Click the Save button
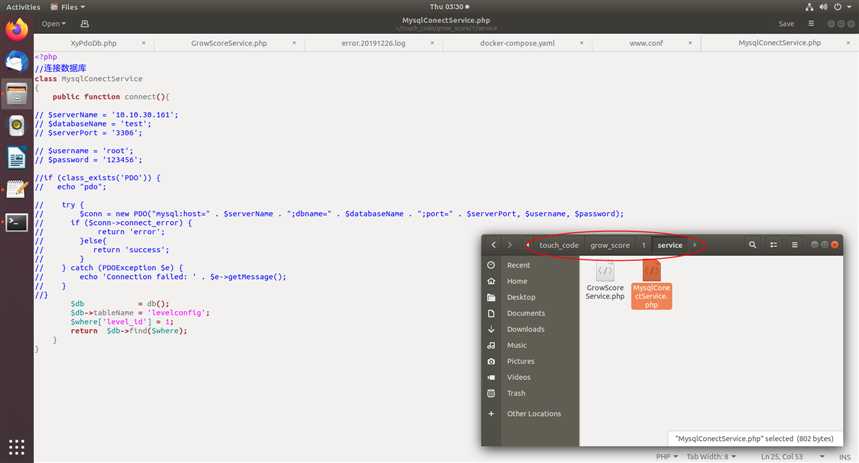The width and height of the screenshot is (859, 463). (786, 24)
